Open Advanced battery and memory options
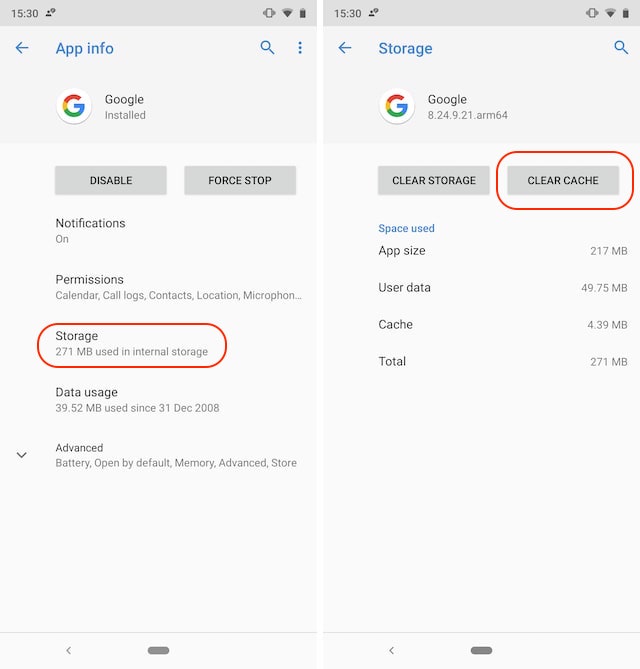 [158, 455]
